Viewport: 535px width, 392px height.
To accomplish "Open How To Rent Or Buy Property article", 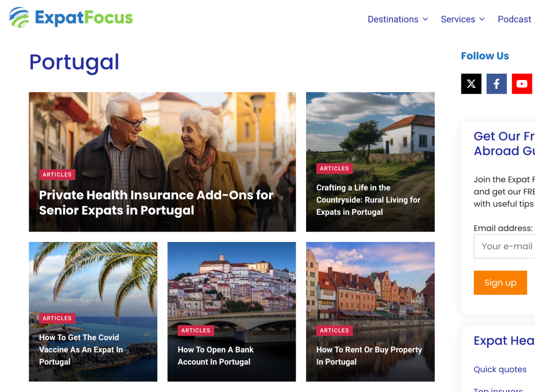I will coord(369,356).
